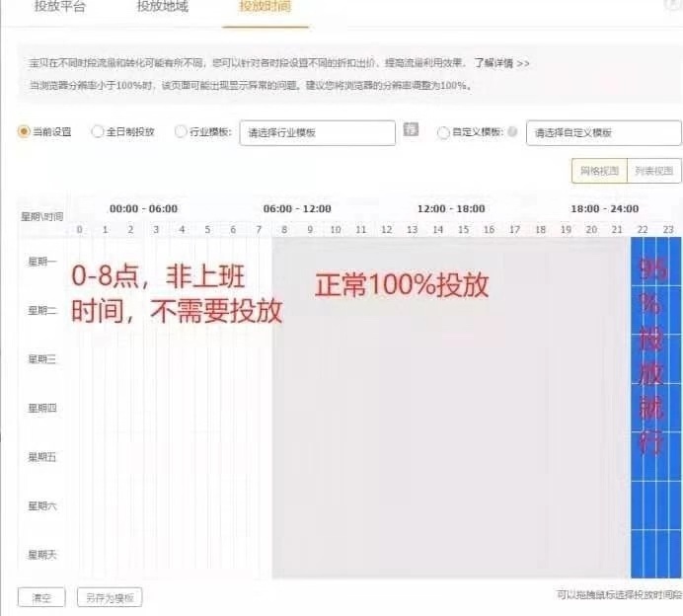
Task: Click the 星期二 row label
Action: 42,310
